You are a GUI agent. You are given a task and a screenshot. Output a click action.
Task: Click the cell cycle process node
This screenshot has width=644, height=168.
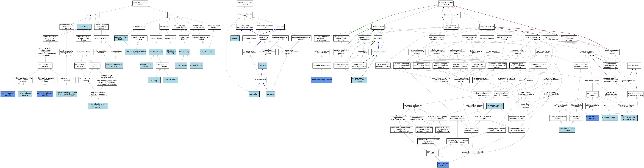379,52
